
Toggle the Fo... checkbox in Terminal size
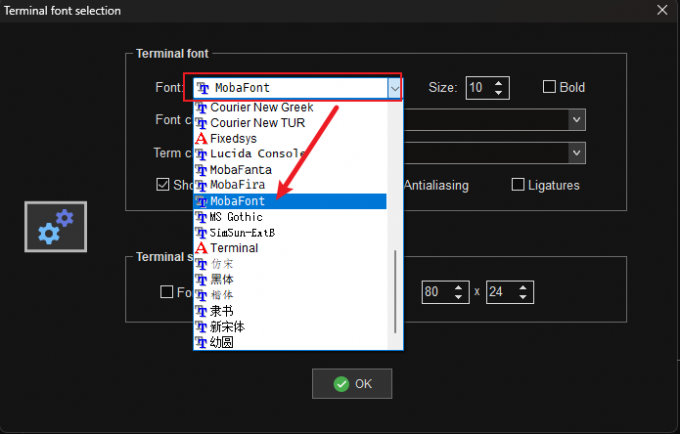[167, 292]
